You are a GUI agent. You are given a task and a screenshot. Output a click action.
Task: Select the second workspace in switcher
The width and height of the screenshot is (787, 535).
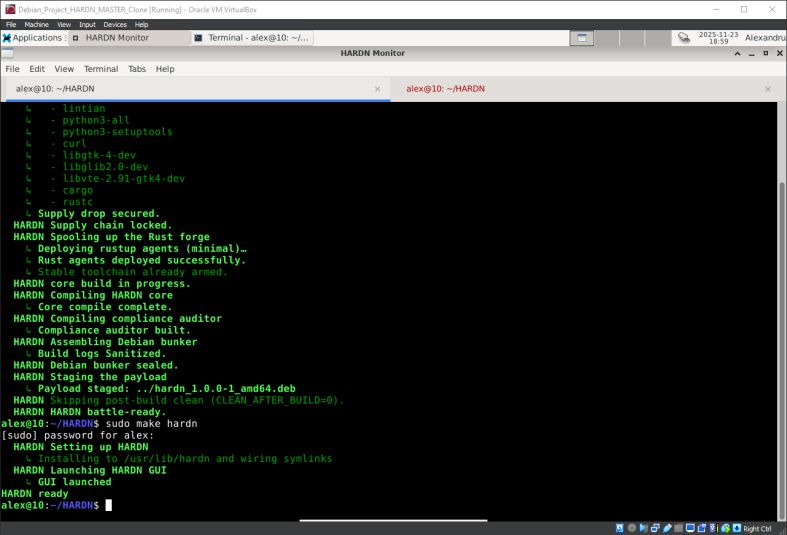coord(607,38)
